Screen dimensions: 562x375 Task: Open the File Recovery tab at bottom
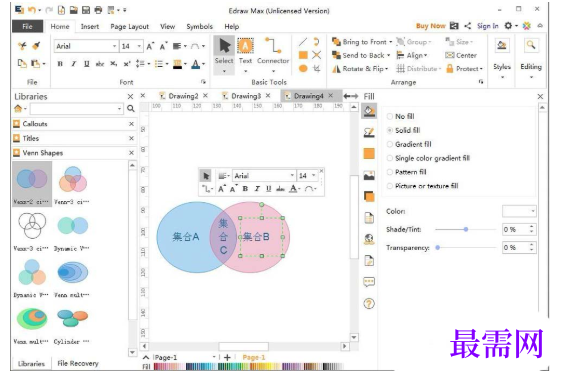pyautogui.click(x=78, y=363)
